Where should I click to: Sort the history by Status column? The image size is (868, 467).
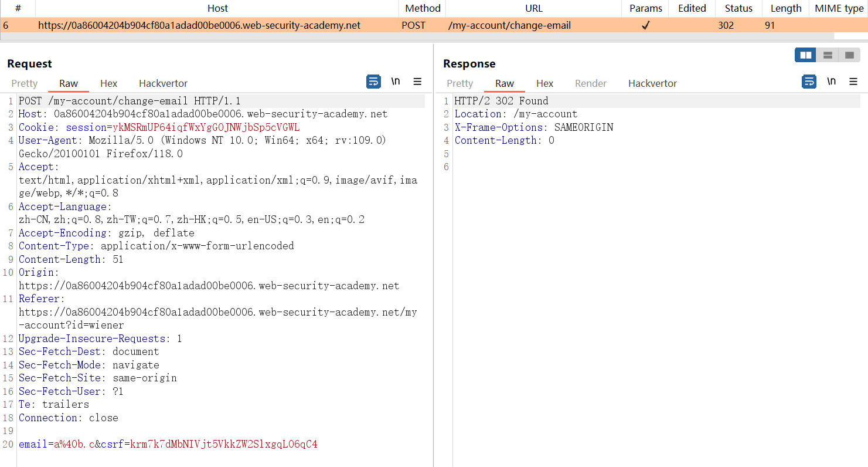point(738,8)
